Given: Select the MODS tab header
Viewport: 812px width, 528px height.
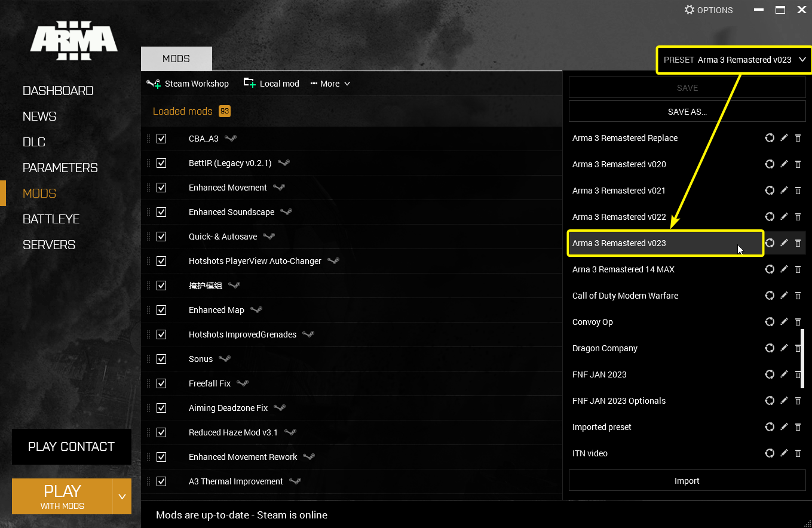Looking at the screenshot, I should 176,59.
